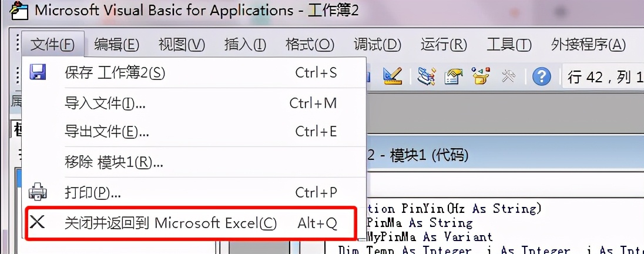Click the 'PinYin(Hz As String)' code line

[x=454, y=208]
